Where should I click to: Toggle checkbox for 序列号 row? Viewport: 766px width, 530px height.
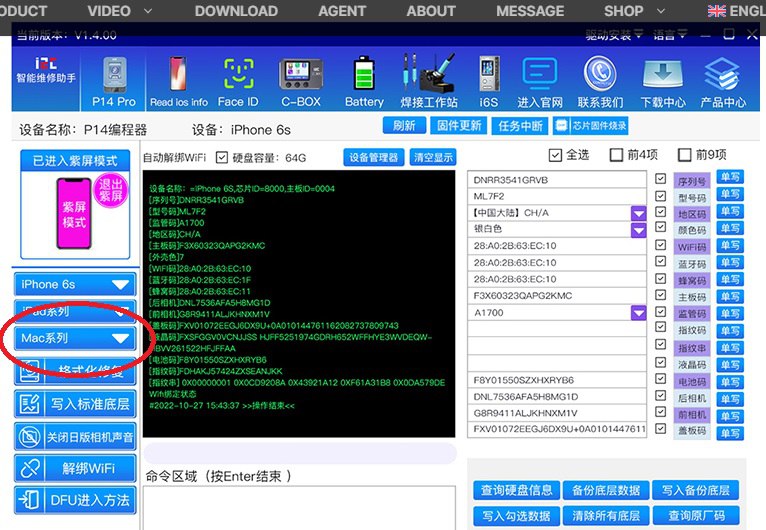click(x=660, y=179)
